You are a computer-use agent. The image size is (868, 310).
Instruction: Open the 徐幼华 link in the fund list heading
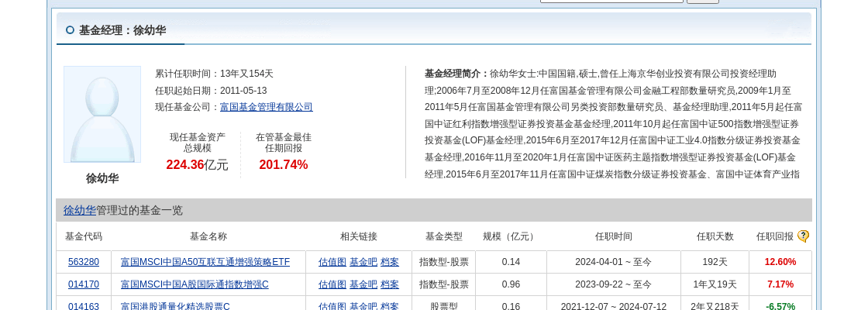80,210
